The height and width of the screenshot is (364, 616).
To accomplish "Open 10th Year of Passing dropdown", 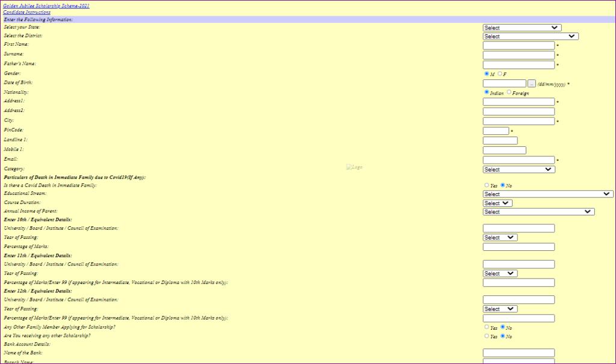I will click(499, 238).
